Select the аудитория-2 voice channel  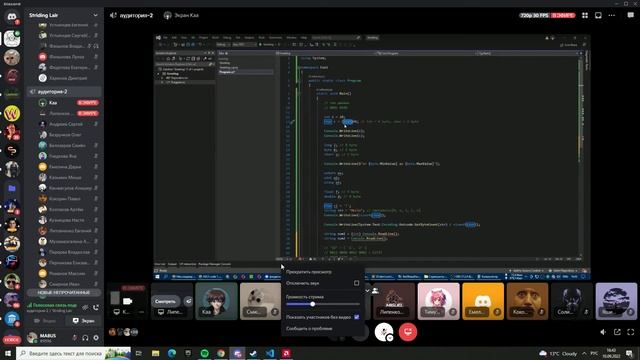tap(64, 91)
